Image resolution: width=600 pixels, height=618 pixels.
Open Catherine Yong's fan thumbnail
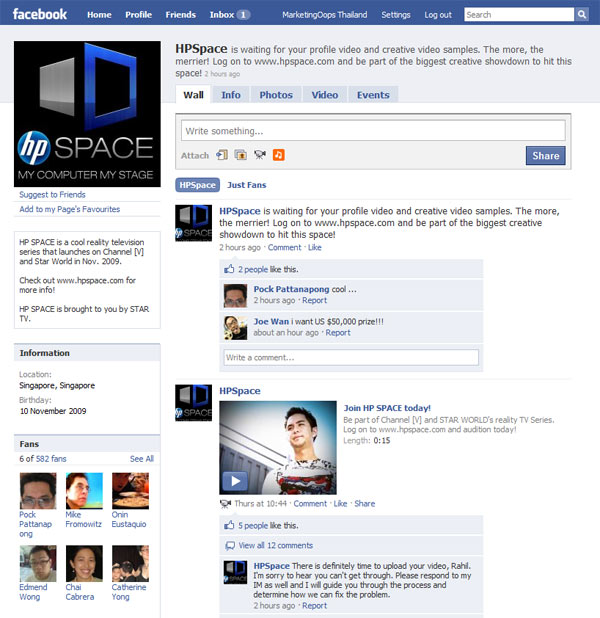click(x=130, y=564)
